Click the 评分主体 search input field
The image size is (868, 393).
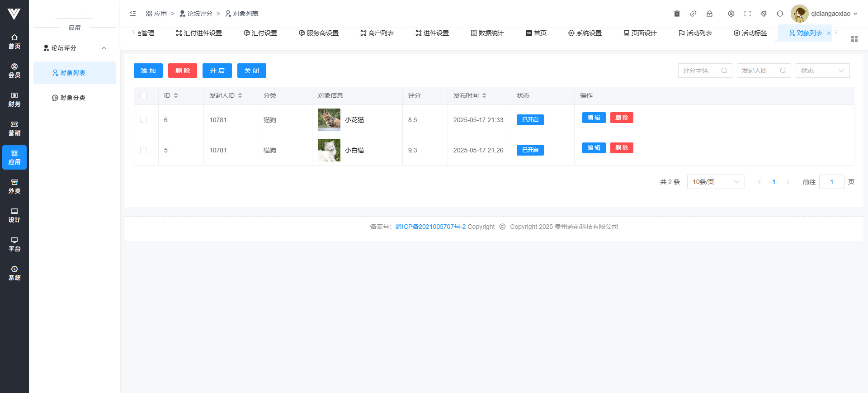[x=700, y=71]
